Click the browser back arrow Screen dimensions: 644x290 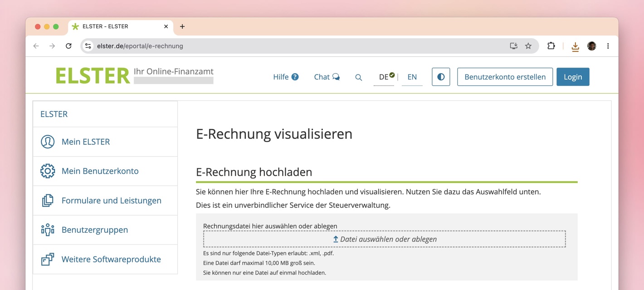(x=36, y=46)
